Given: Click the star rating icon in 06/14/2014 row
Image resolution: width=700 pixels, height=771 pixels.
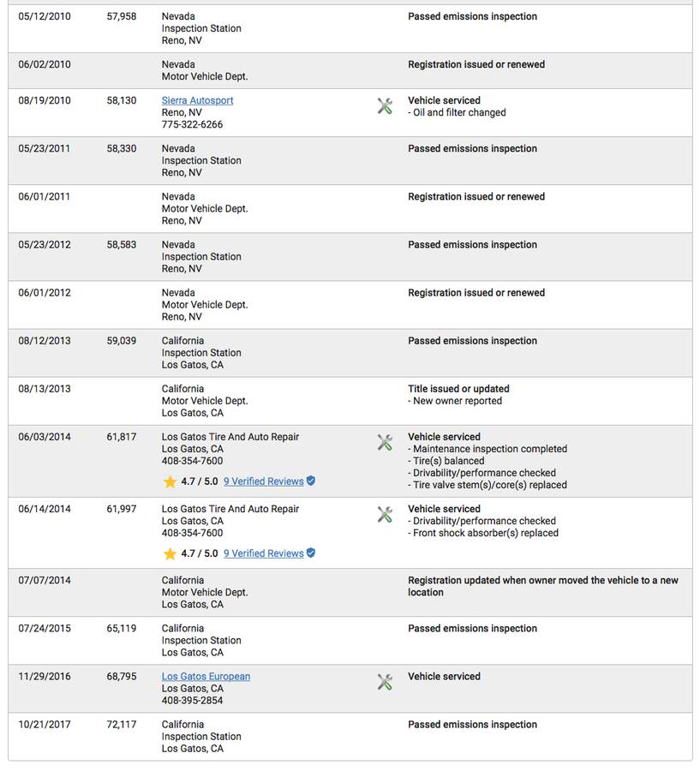Looking at the screenshot, I should click(x=170, y=553).
